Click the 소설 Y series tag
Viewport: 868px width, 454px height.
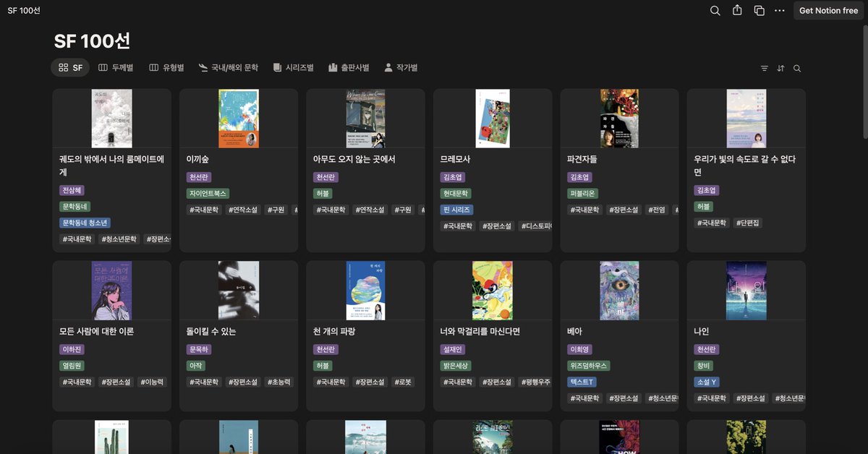pos(707,382)
